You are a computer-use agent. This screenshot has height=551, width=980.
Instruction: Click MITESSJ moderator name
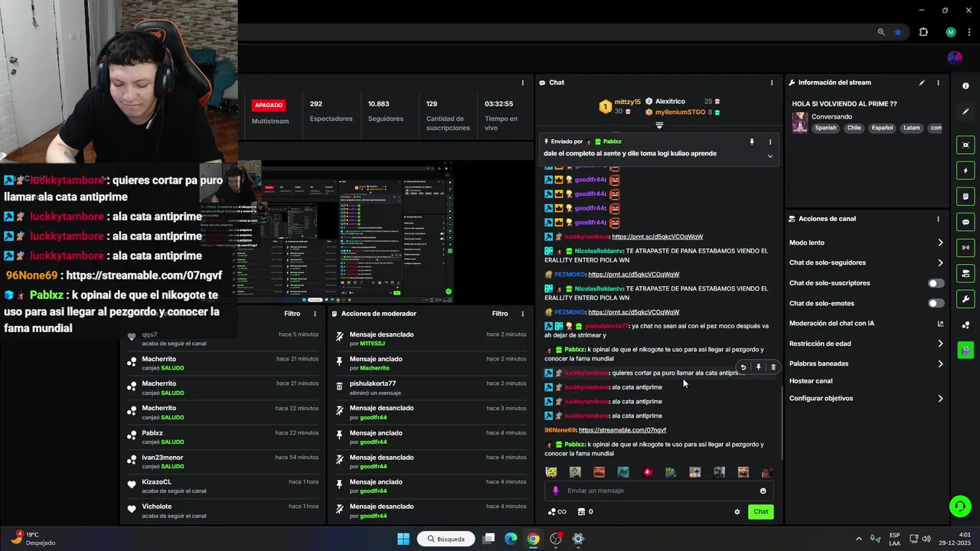point(372,344)
